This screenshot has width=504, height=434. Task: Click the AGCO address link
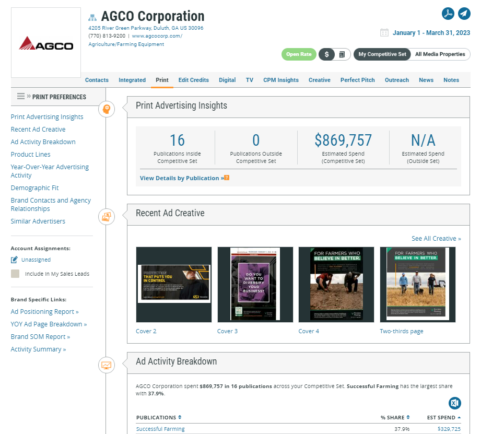coord(146,28)
